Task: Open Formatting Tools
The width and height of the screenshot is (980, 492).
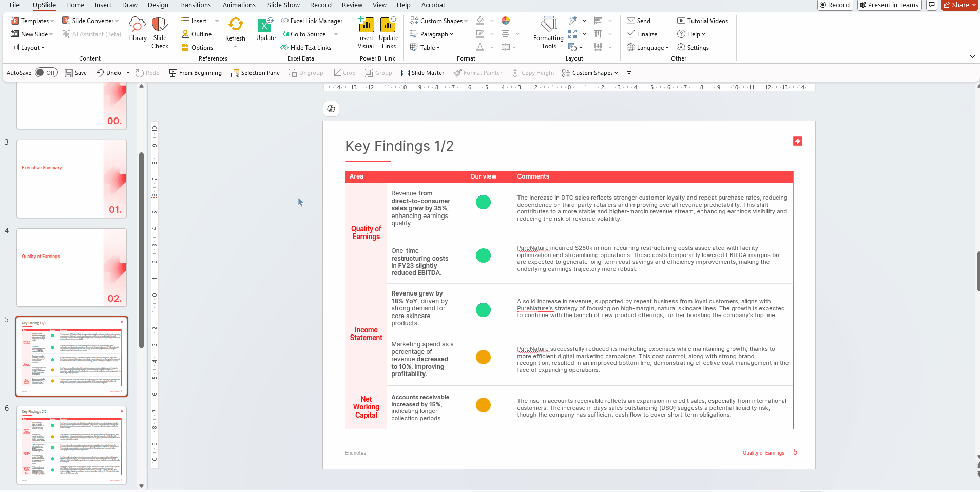Action: [x=548, y=33]
